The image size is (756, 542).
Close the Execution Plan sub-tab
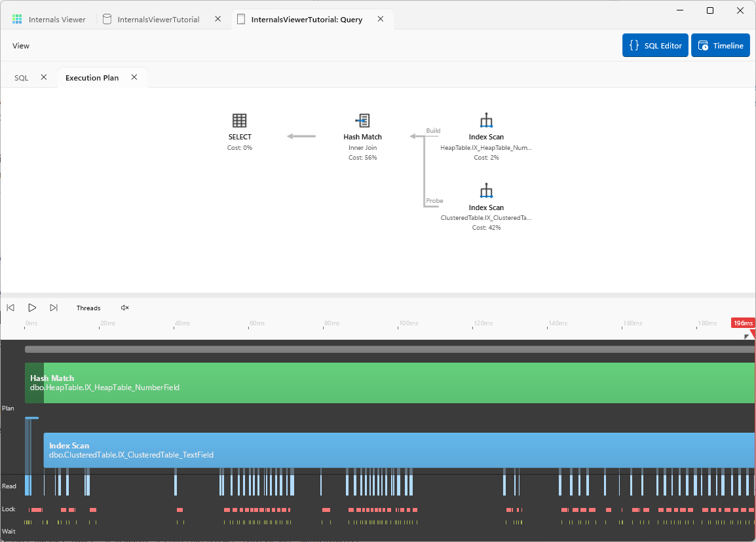[134, 77]
